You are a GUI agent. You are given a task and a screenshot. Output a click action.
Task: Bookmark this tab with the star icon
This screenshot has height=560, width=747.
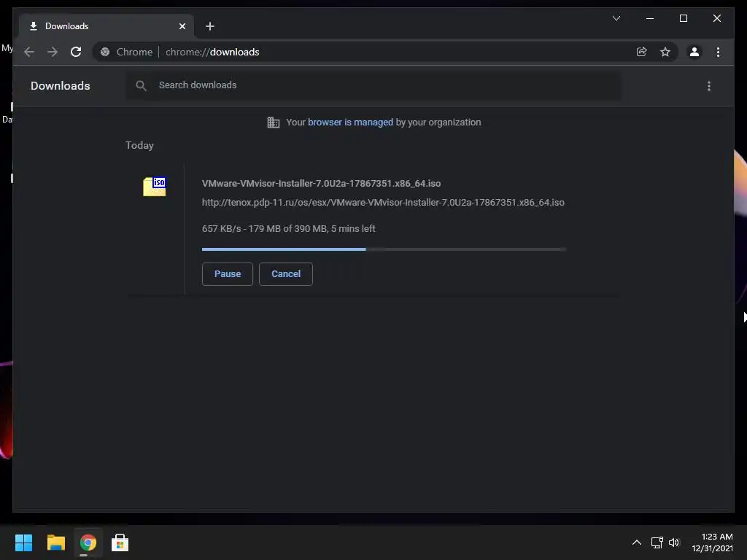(x=665, y=52)
